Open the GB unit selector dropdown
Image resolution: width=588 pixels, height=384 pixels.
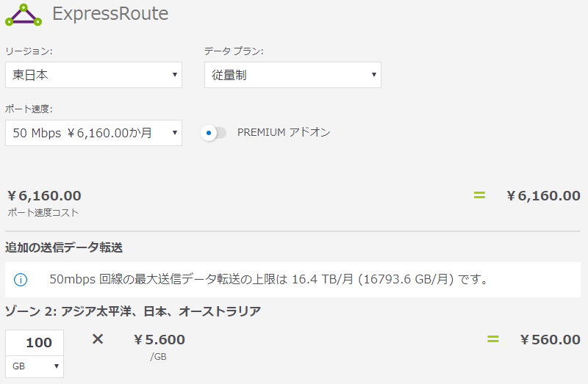[x=35, y=366]
